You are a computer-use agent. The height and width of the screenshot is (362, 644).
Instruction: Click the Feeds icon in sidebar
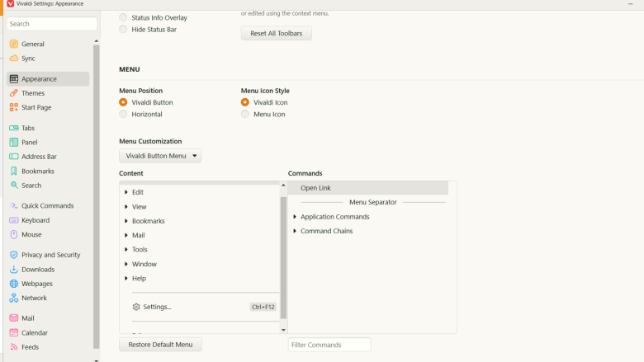pyautogui.click(x=14, y=347)
